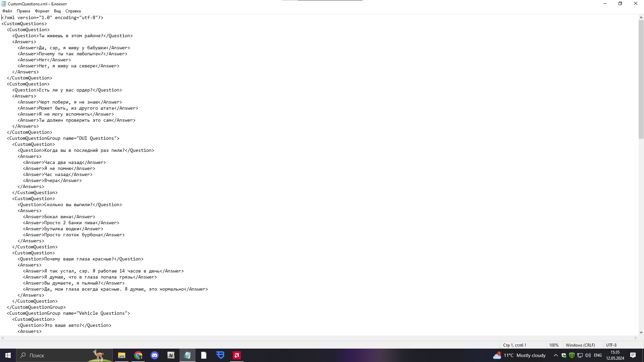
Task: Click the ENG language indicator
Action: [598, 355]
